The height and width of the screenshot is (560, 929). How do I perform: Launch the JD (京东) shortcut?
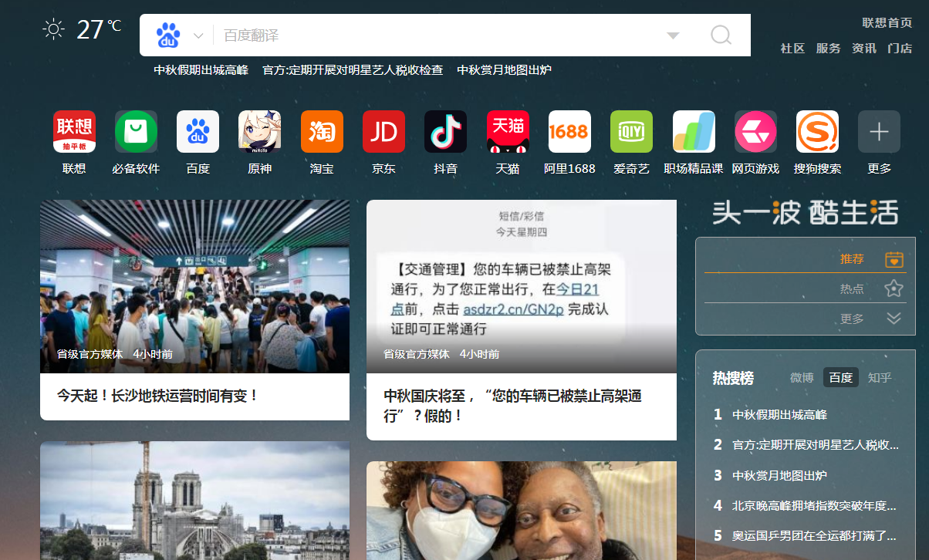(383, 132)
